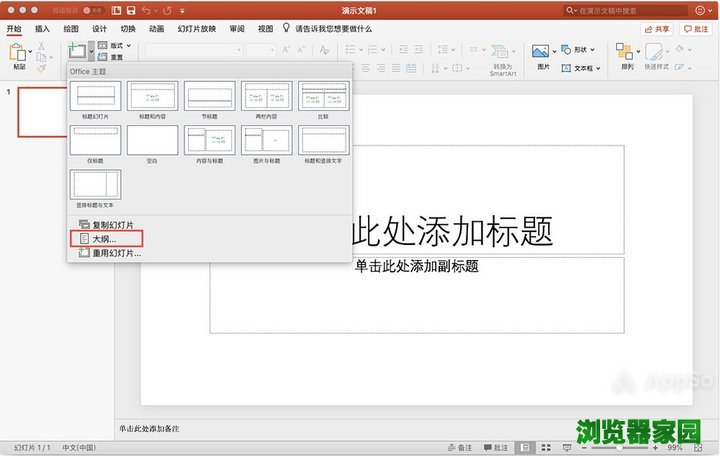Click the Comments (批注) button at top right
The image size is (720, 456).
click(695, 29)
